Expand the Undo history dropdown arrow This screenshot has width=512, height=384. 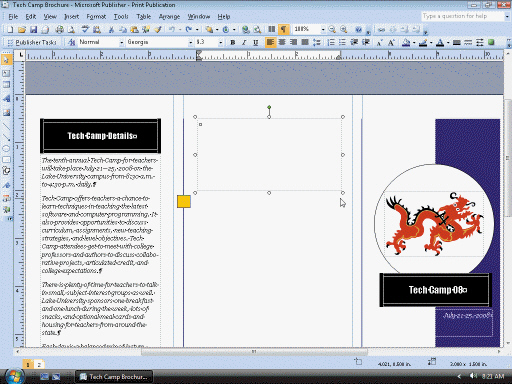coord(180,30)
